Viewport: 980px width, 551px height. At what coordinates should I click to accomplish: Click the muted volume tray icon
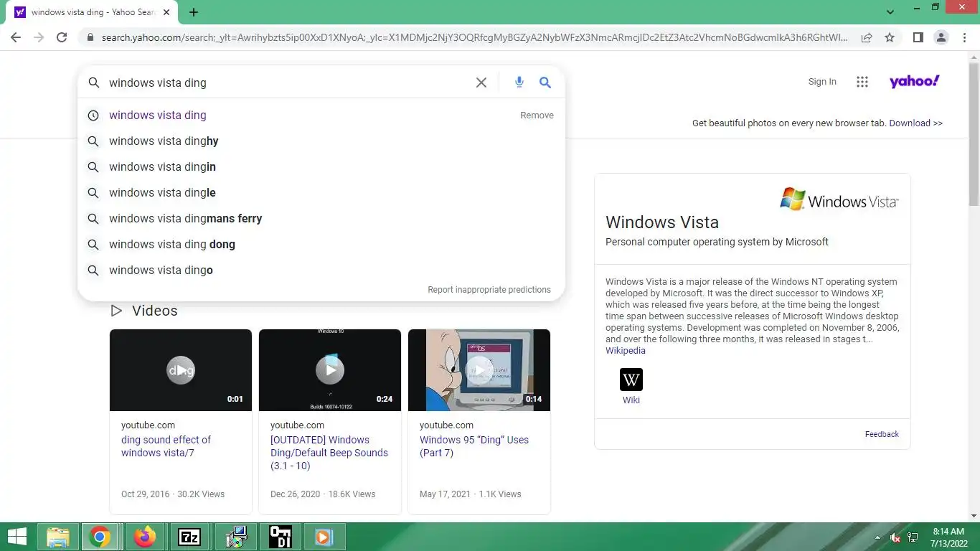(x=895, y=537)
